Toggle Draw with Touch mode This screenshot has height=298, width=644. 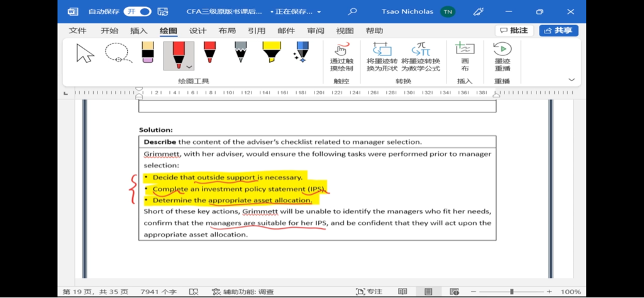[341, 57]
